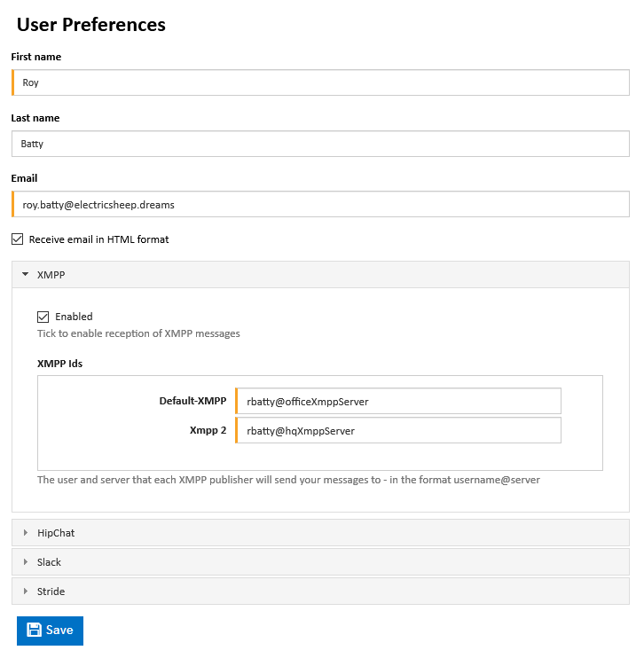Viewport: 644px width, 666px height.
Task: Select the Xmpp 2 id input
Action: 398,430
